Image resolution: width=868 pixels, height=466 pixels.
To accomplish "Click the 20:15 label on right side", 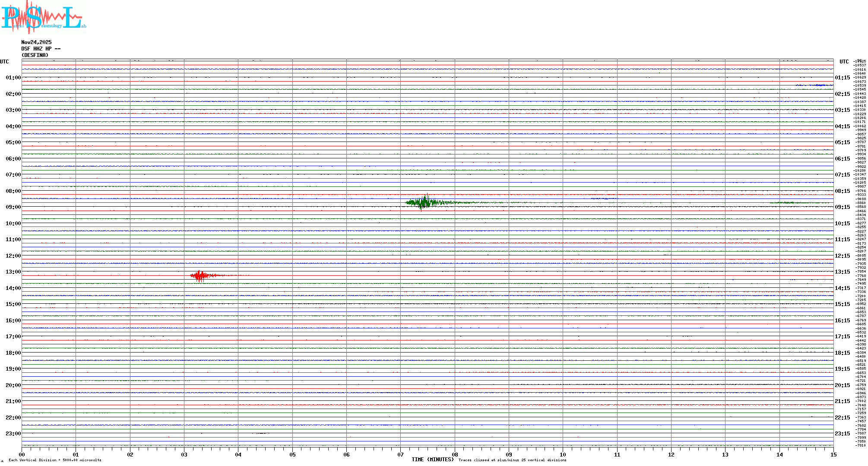I will coord(842,385).
